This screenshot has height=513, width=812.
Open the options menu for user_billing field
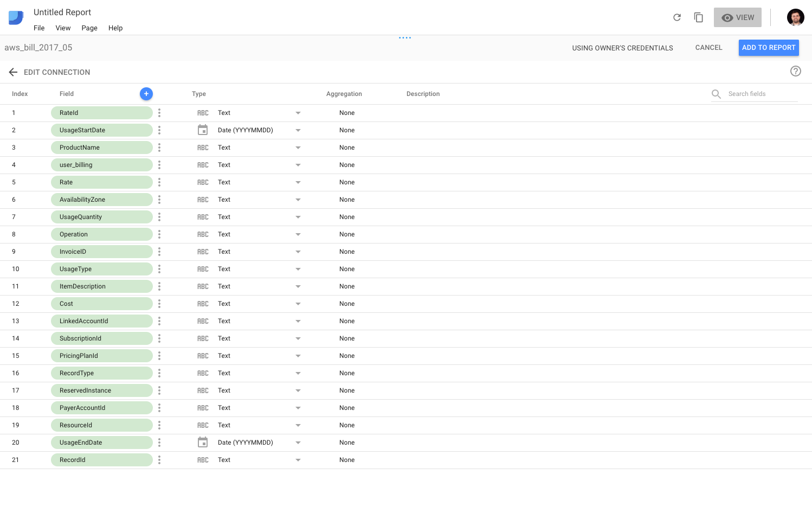[159, 165]
